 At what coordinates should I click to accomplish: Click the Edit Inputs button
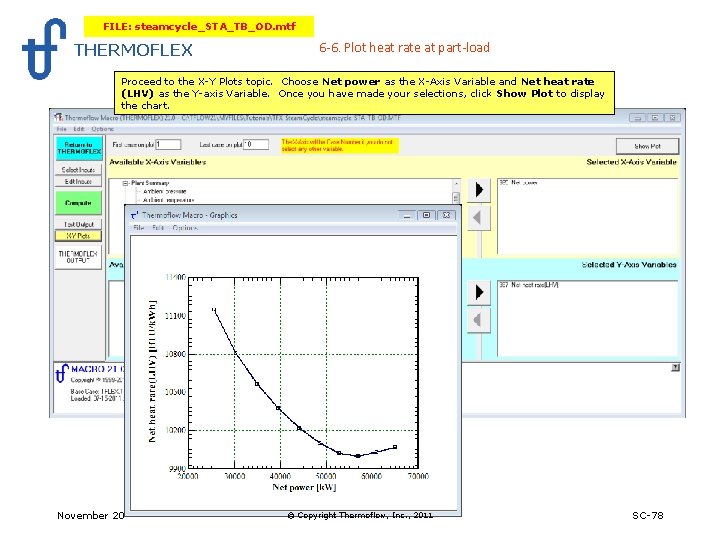[x=78, y=181]
